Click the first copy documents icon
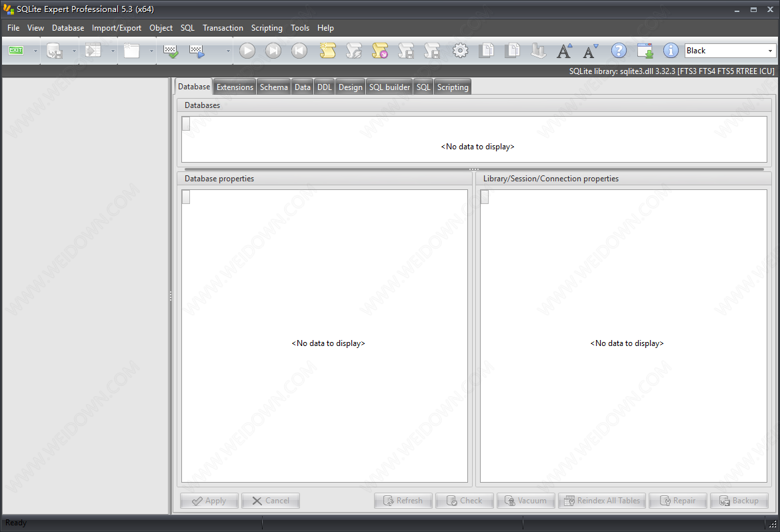780x532 pixels. coord(486,51)
